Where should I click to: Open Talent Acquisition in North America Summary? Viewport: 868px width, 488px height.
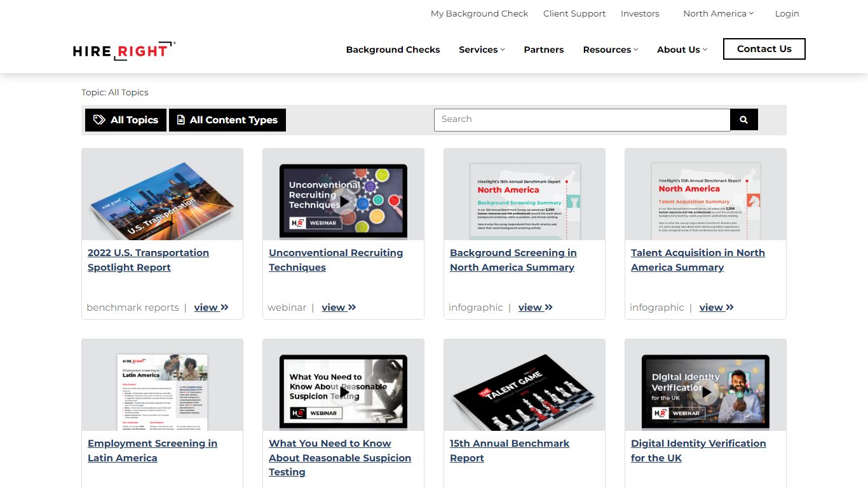tap(698, 260)
